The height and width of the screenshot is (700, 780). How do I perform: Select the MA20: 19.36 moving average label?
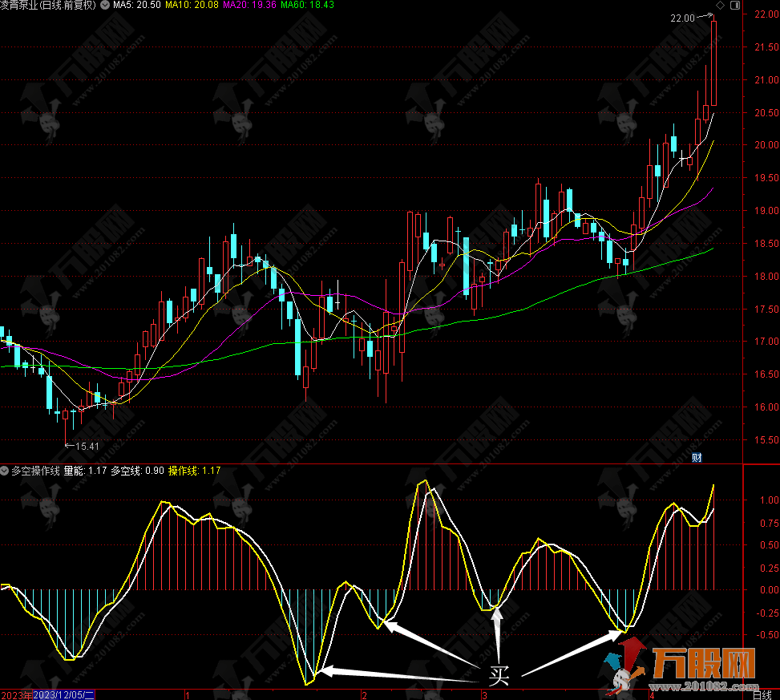click(x=249, y=5)
